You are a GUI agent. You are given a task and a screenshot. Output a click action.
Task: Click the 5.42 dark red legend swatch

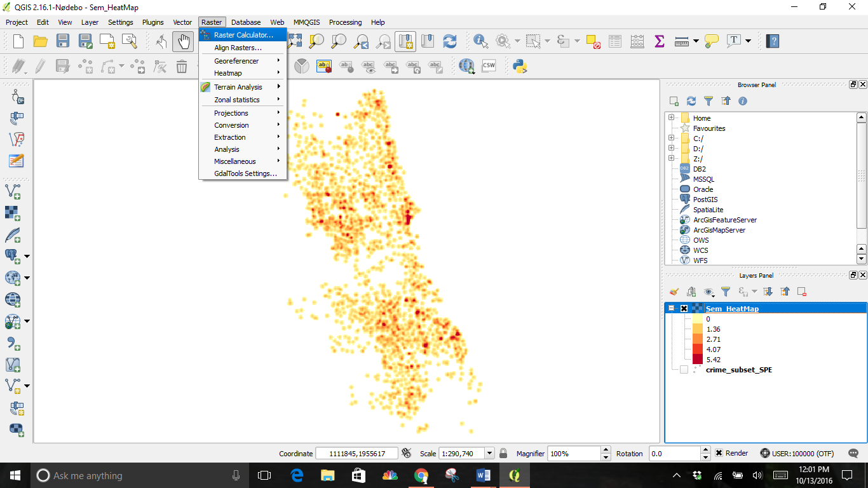click(698, 360)
